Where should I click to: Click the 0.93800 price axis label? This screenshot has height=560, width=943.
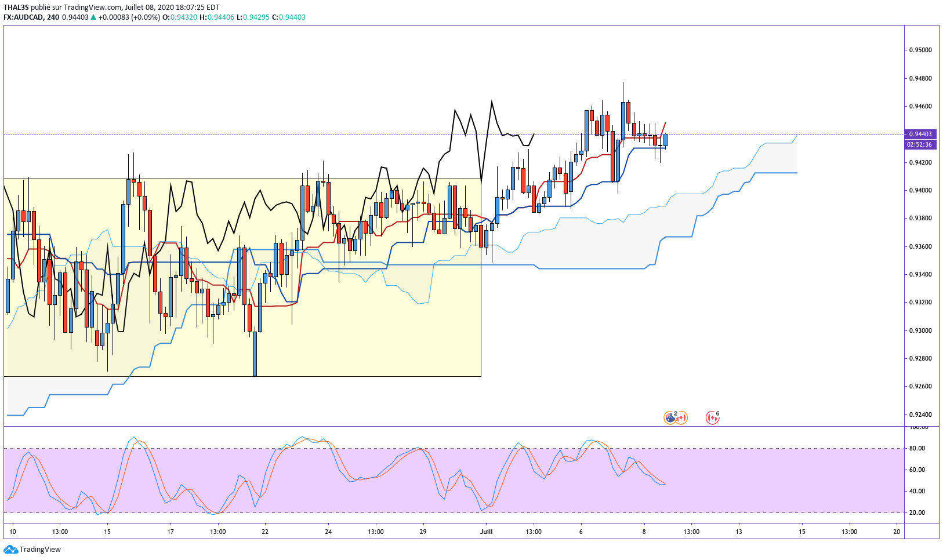tap(920, 218)
